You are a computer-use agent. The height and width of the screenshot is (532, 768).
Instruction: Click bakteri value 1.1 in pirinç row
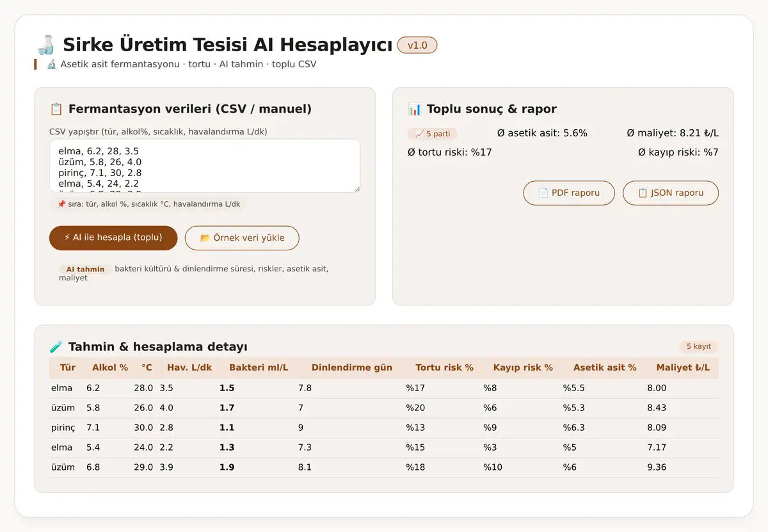227,428
